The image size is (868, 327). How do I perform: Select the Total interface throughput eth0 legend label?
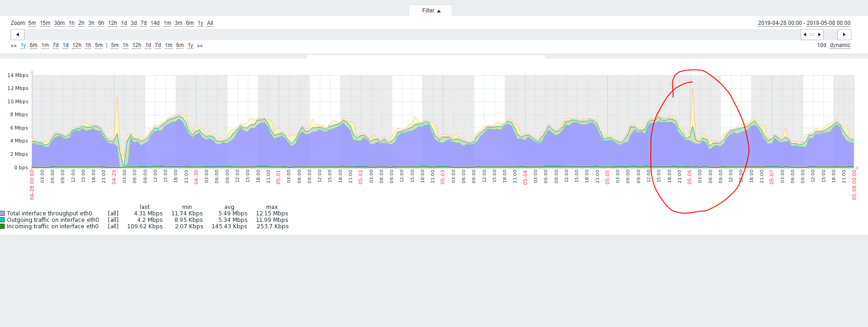(x=49, y=214)
